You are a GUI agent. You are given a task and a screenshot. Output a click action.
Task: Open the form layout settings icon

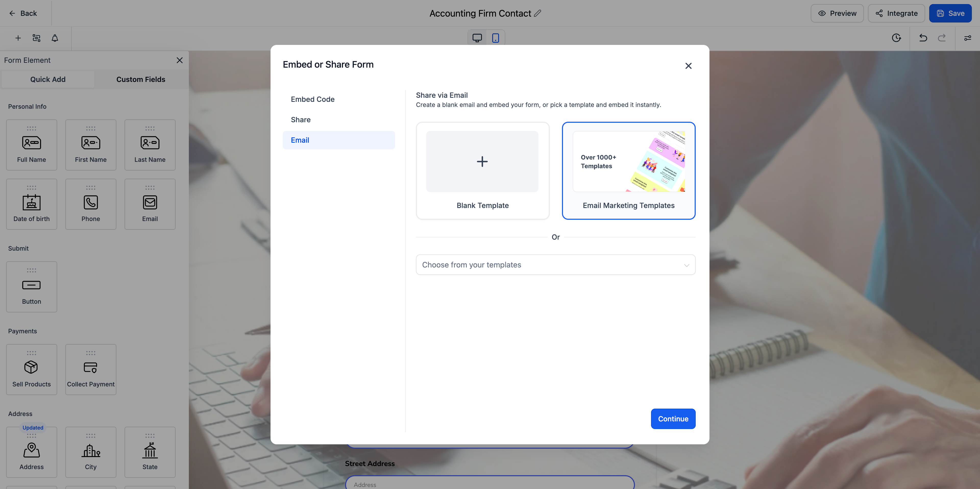[x=36, y=38]
